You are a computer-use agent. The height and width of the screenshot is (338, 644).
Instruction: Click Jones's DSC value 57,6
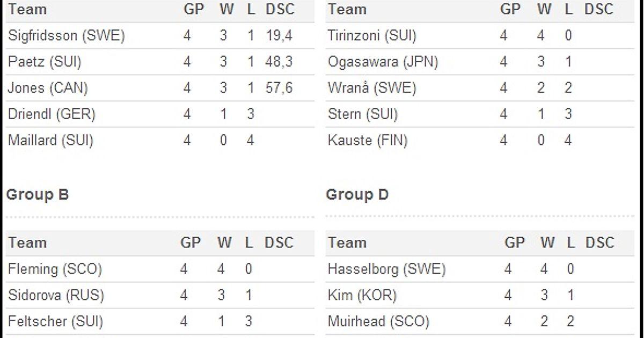coord(279,88)
